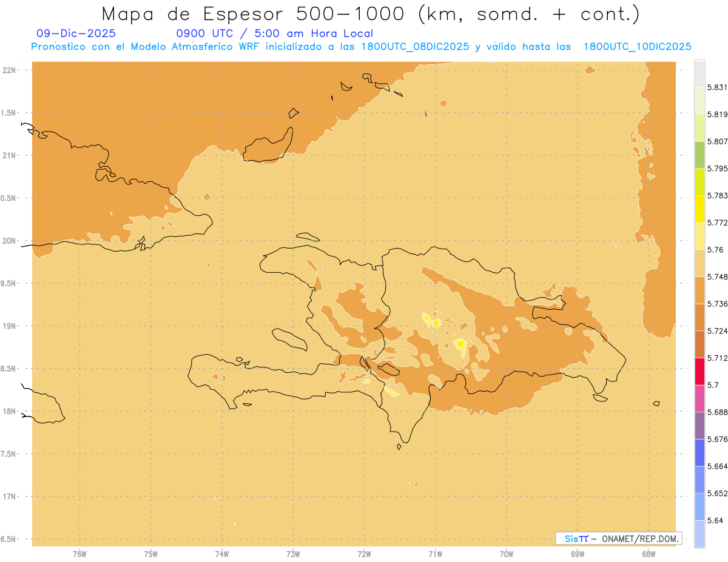Click the 72W longitude label

coord(364,554)
